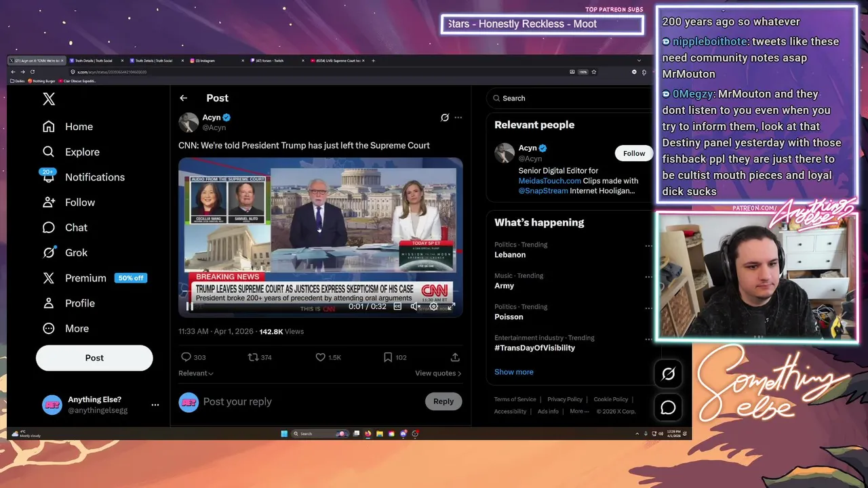Open account switcher three-dot menu
868x488 pixels.
pos(155,405)
